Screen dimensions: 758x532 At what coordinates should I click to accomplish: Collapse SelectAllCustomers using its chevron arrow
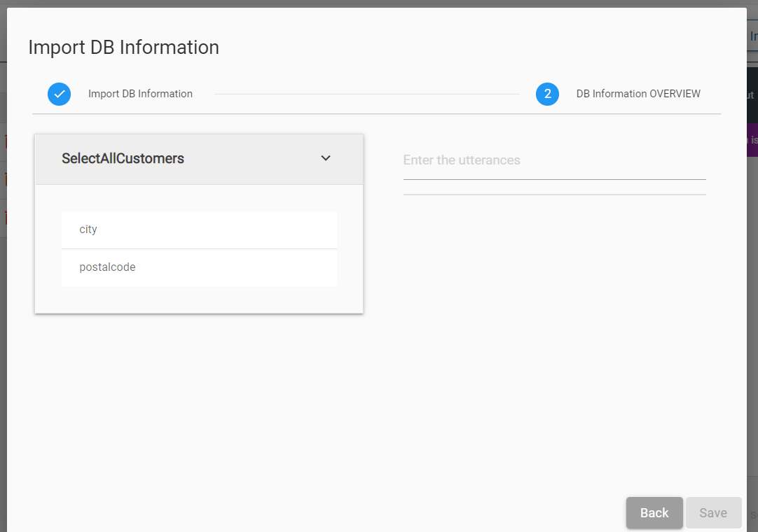326,158
